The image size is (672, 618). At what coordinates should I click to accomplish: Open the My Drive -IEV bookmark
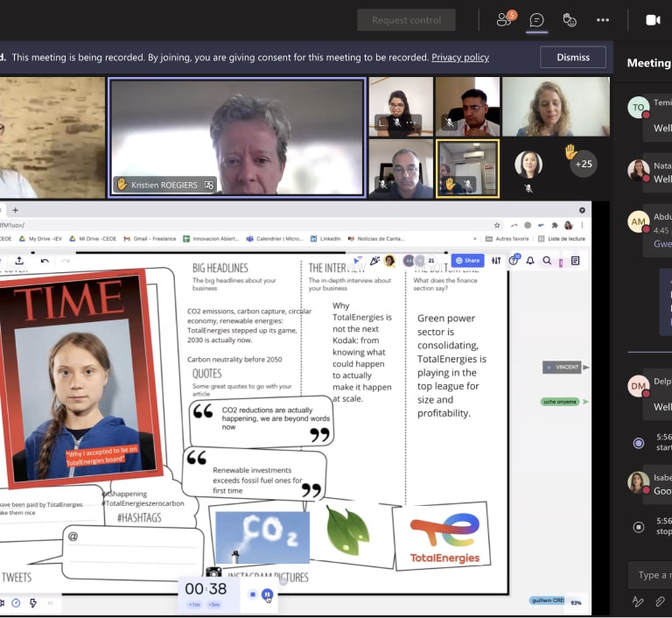(x=41, y=238)
